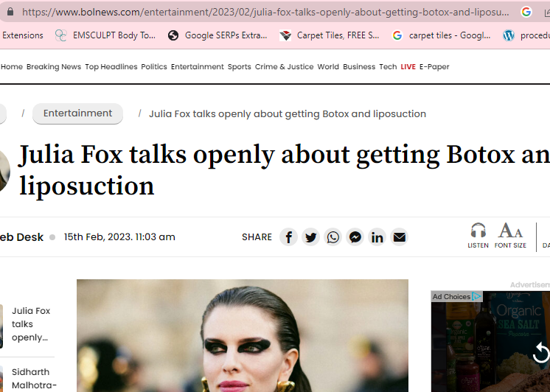Viewport: 550px width, 392px height.
Task: Open sidebar story Sidharth Malhotra
Action: pyautogui.click(x=34, y=379)
